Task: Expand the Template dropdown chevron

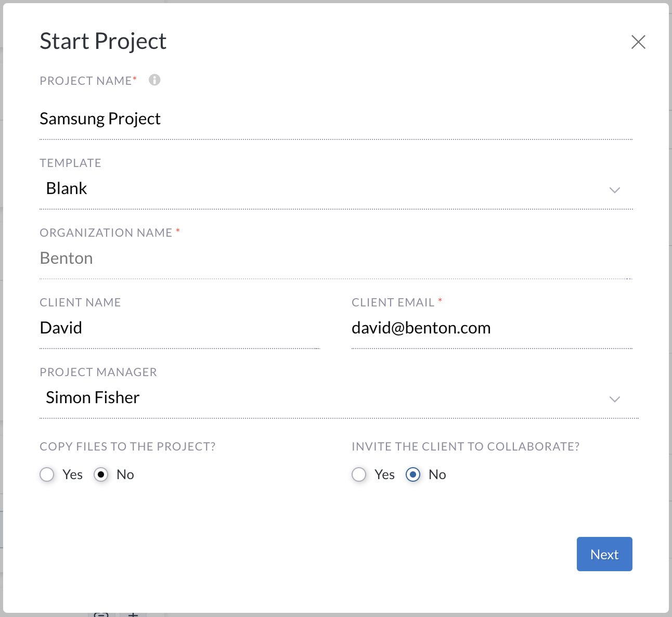Action: point(614,190)
